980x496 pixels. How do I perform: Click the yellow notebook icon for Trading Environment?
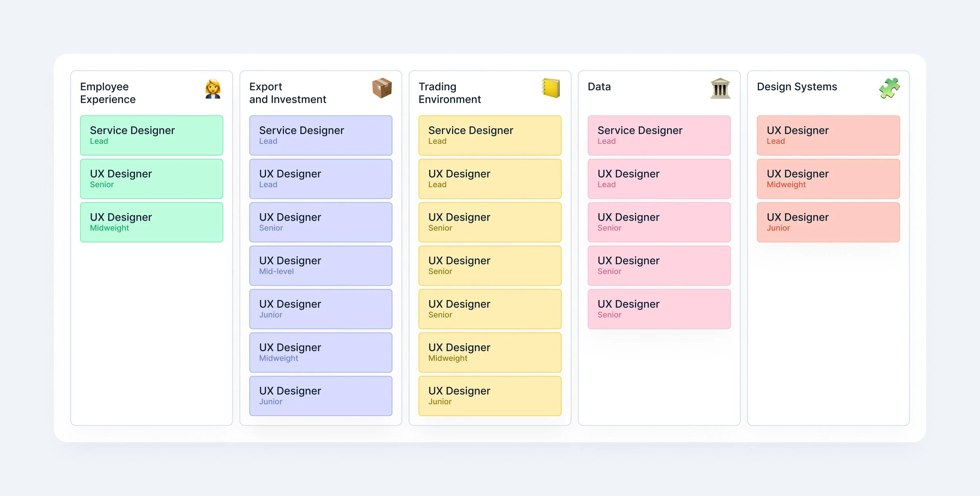[551, 88]
